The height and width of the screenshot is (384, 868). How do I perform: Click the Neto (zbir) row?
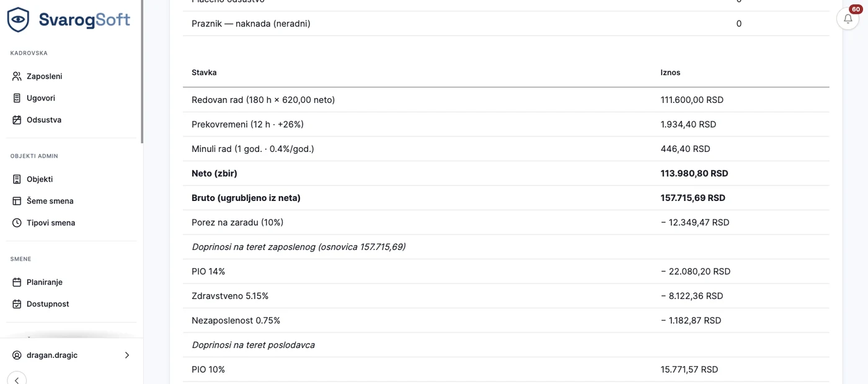tap(506, 174)
